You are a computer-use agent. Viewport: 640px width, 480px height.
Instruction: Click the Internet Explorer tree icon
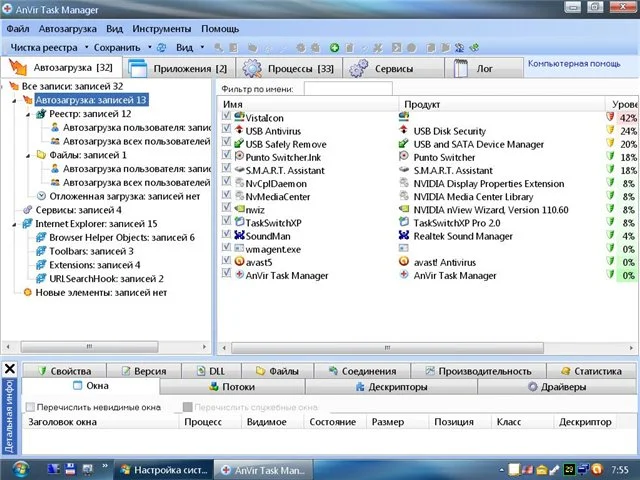[x=27, y=224]
